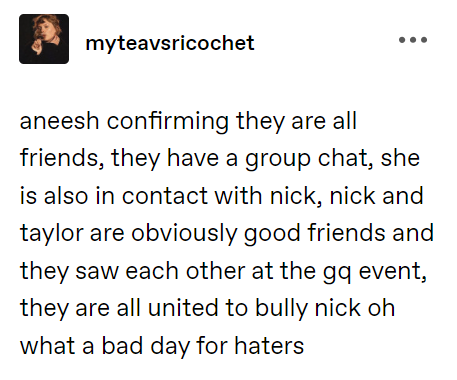Screen dimensions: 457x380
Task: Click the first dot of the ellipsis icon
Action: [402, 40]
